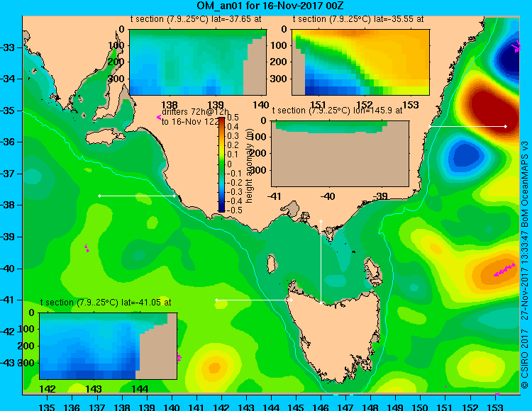Viewport: 532px width, 411px height.
Task: Click the '-41' latitude axis label on the left axis
Action: tap(8, 300)
